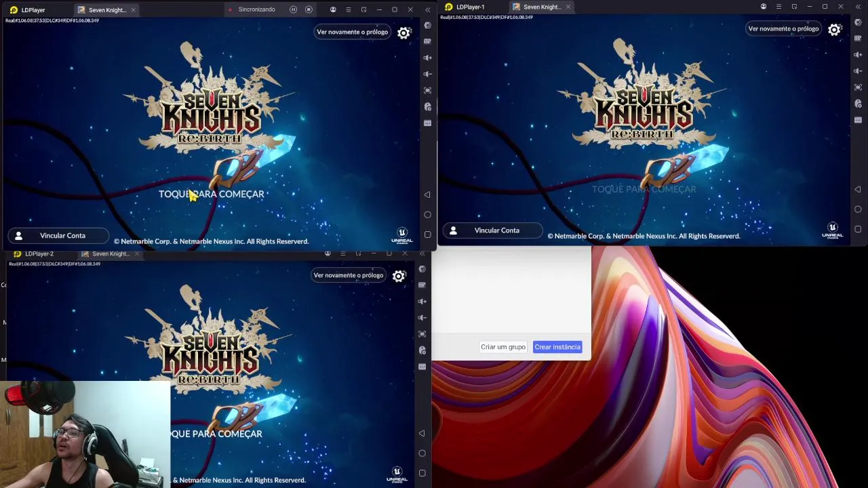
Task: Lower volume in LDPlayer sidebar
Action: point(427,74)
